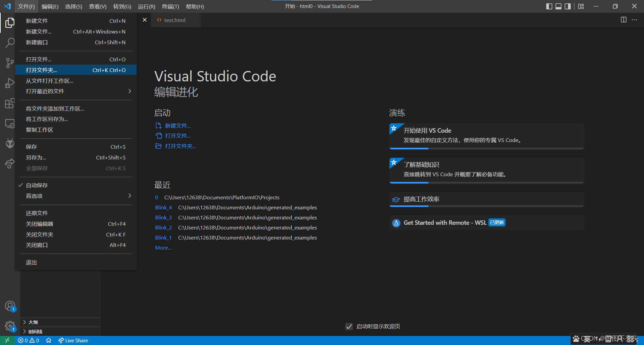Expand the 时间线 timeline section

click(60, 332)
